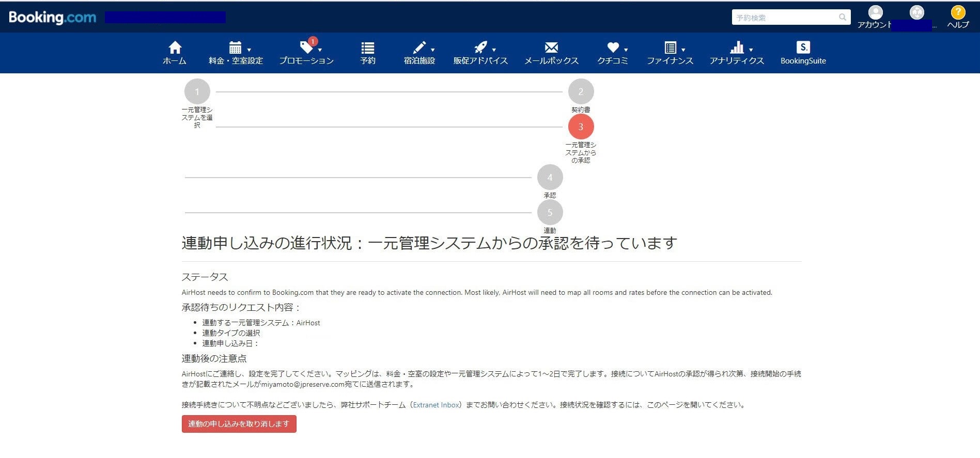
Task: Click the 連動タイプの選択 list item
Action: pos(231,333)
